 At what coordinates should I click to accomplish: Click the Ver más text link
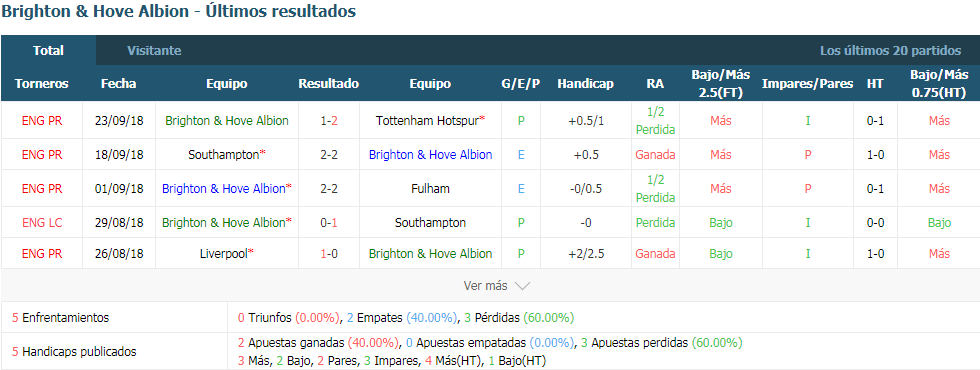pyautogui.click(x=486, y=286)
